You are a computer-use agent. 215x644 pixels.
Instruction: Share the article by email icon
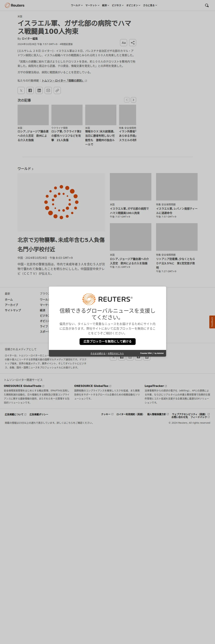click(x=48, y=90)
